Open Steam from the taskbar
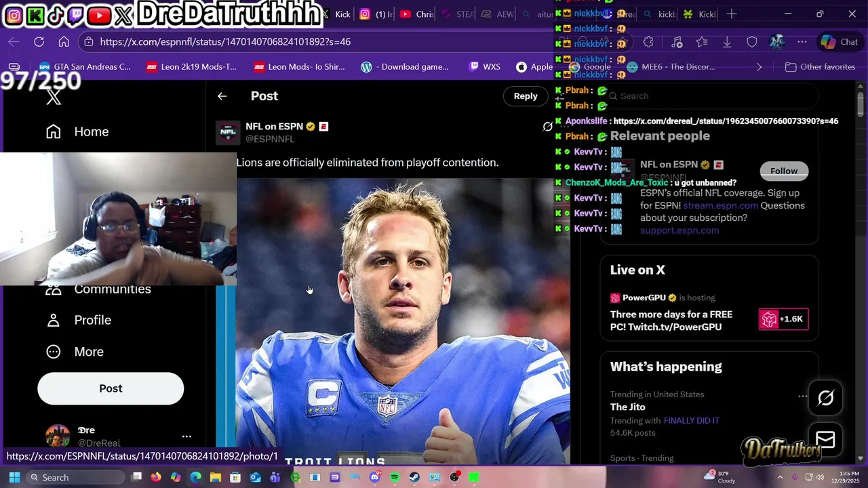 coord(414,477)
